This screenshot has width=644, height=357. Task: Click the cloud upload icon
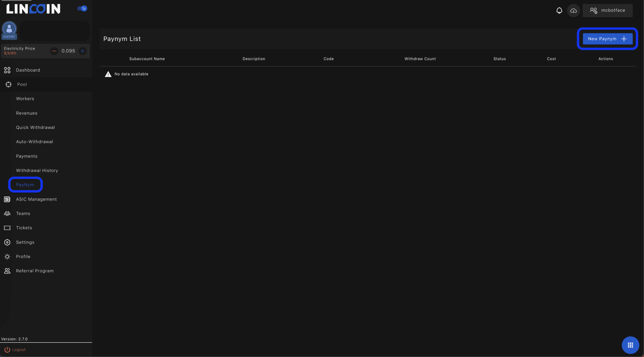(x=574, y=10)
